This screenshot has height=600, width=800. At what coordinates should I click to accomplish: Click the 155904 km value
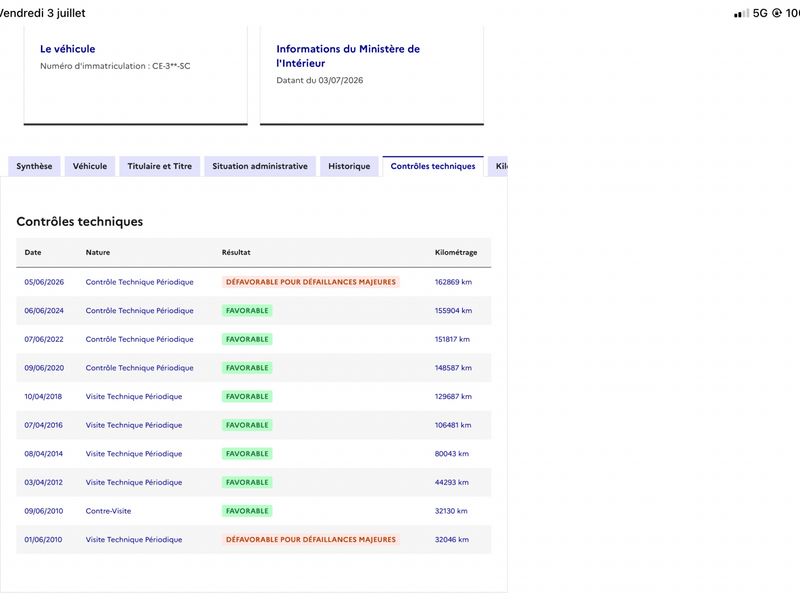pos(453,311)
